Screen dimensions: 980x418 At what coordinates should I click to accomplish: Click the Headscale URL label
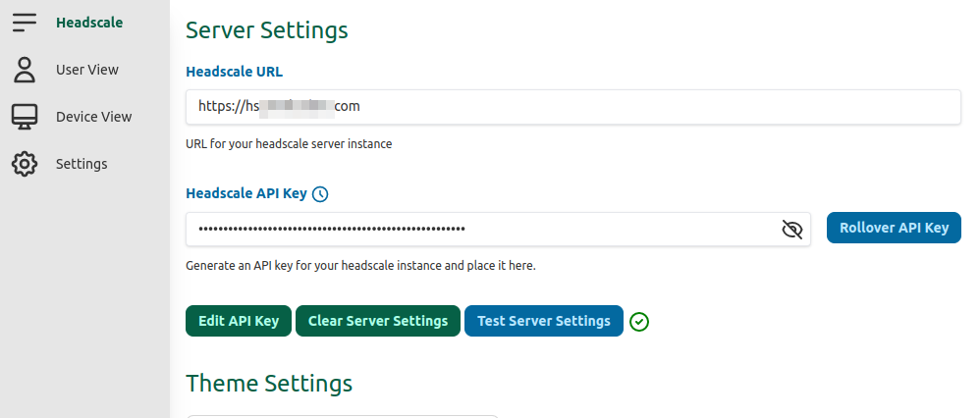point(234,72)
